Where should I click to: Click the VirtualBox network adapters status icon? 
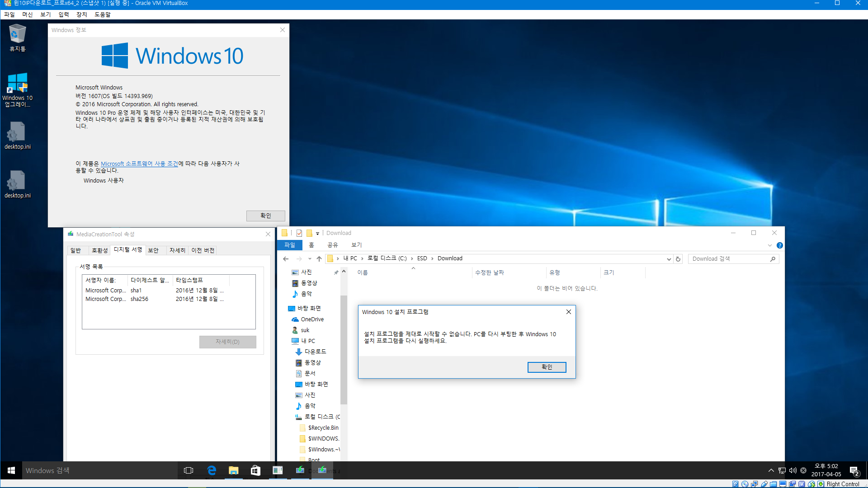pos(754,484)
